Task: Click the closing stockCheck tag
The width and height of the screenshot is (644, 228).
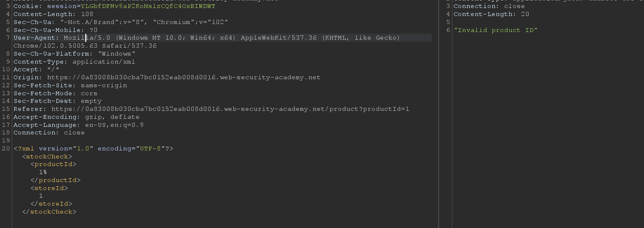Action: 49,212
